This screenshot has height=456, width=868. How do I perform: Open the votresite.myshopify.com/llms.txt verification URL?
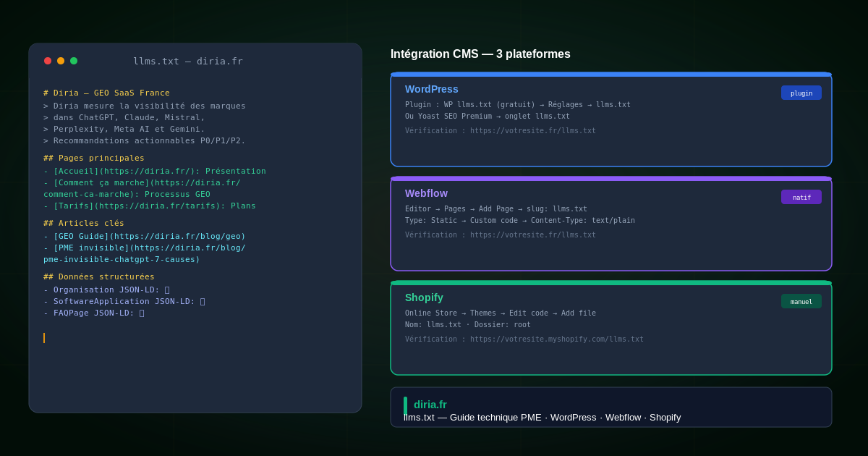(524, 339)
